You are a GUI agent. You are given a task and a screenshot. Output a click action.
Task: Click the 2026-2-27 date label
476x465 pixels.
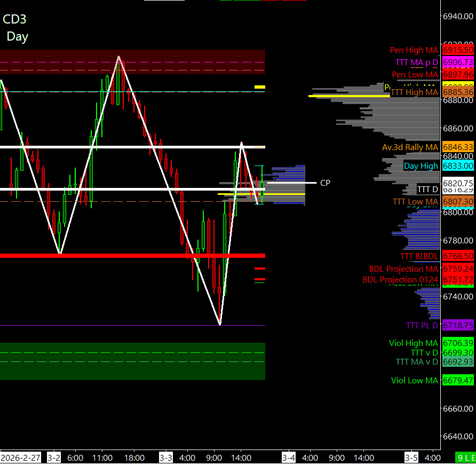(20, 458)
